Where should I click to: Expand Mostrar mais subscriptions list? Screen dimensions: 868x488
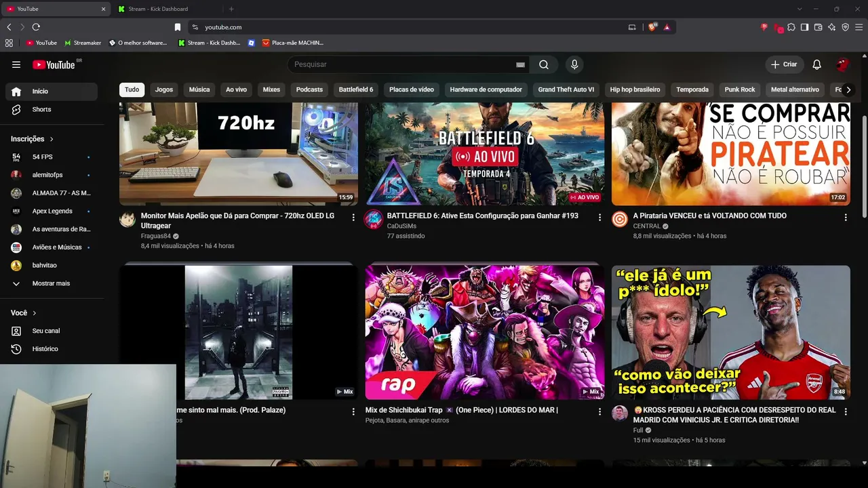[x=52, y=283]
